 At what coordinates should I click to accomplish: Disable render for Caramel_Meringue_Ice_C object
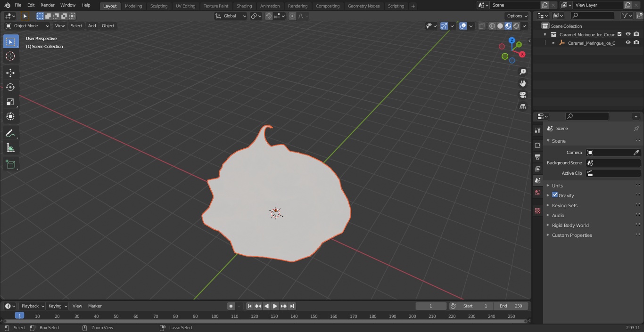click(636, 42)
